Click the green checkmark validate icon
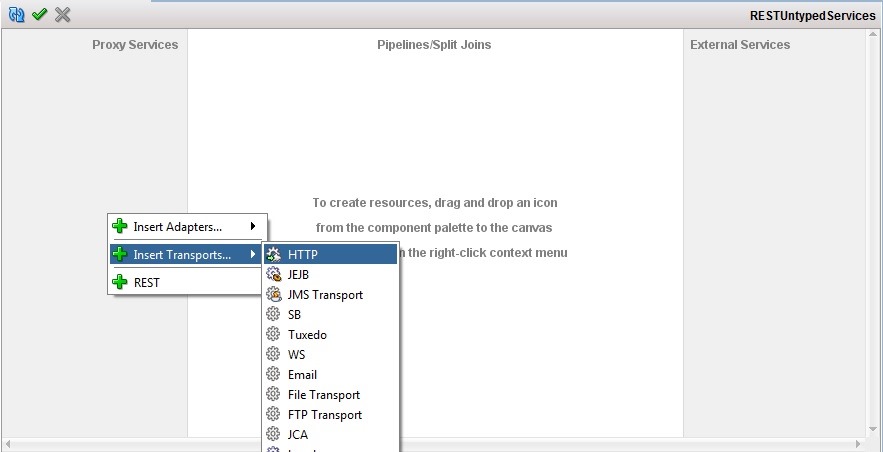Screen dimensions: 883x452 [39, 15]
